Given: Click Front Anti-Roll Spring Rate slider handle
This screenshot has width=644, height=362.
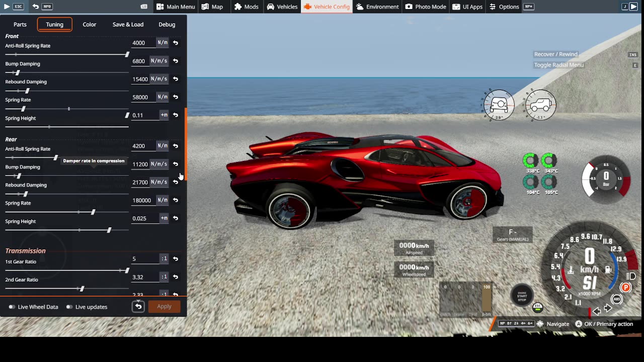Looking at the screenshot, I should (x=127, y=54).
